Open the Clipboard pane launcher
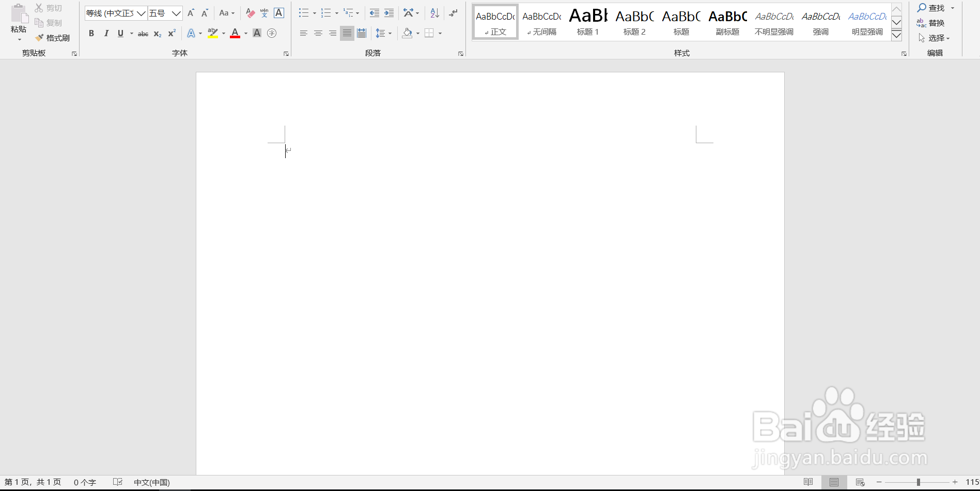 click(74, 54)
